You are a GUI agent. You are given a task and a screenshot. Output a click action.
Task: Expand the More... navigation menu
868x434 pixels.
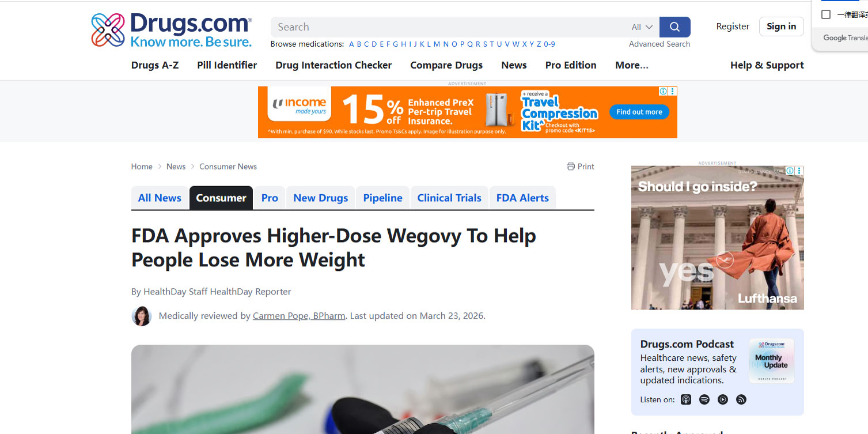click(x=632, y=65)
